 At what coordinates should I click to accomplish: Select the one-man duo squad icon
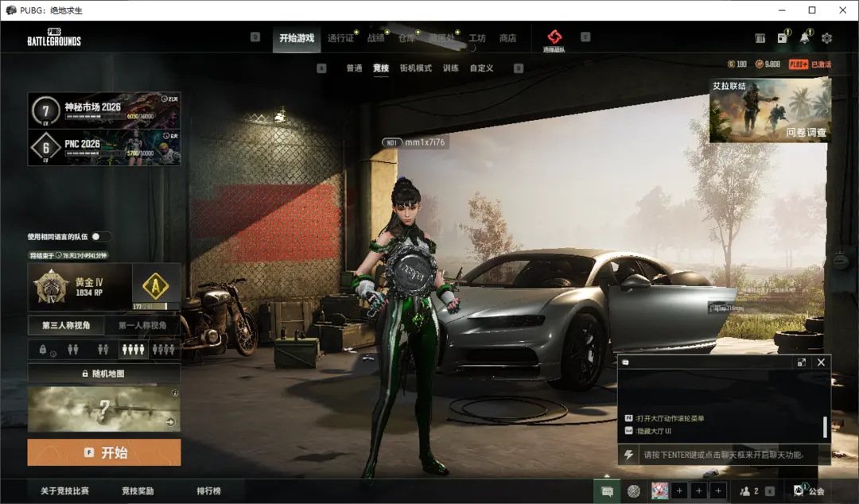[x=103, y=350]
